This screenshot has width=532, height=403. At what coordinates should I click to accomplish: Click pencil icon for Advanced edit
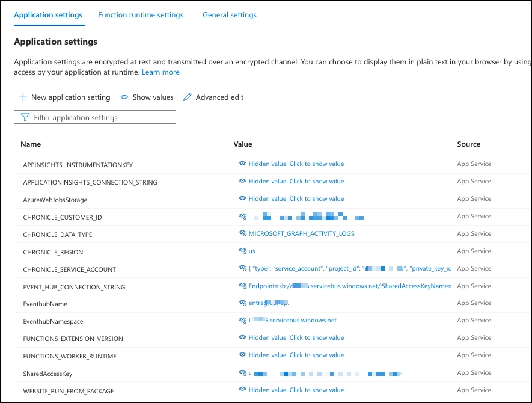click(x=188, y=97)
